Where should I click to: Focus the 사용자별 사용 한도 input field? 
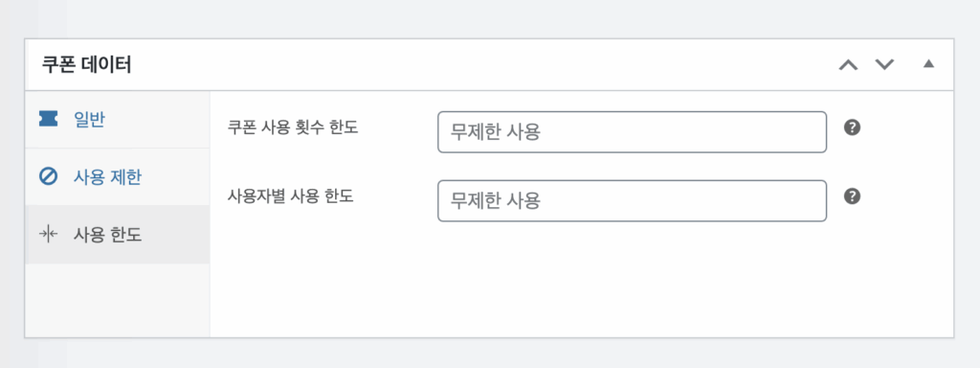pyautogui.click(x=632, y=201)
